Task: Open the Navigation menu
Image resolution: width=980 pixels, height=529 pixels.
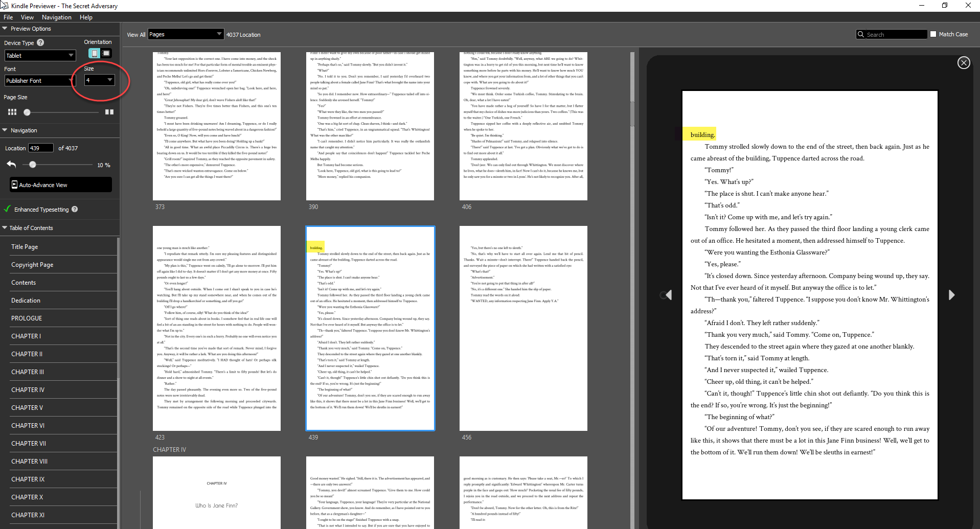Action: pos(56,17)
